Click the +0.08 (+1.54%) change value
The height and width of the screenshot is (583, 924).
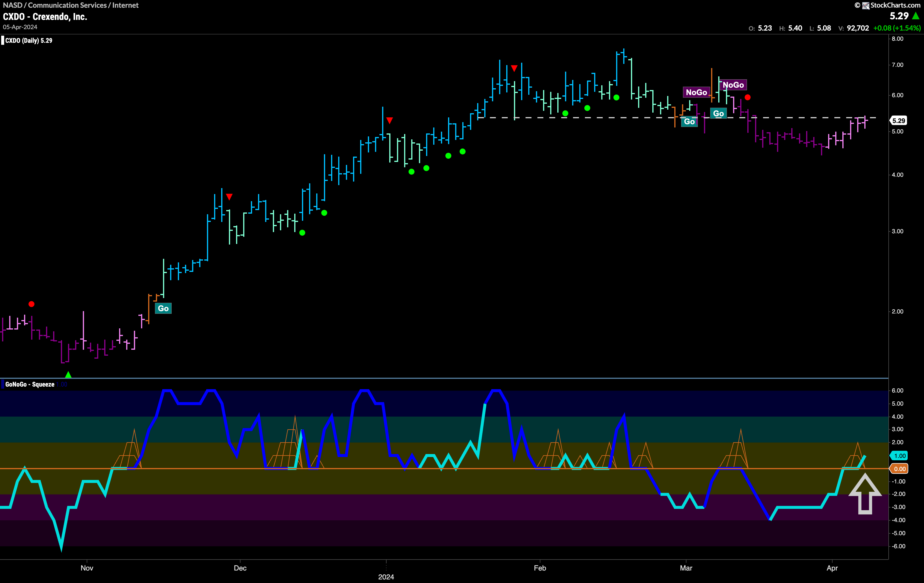click(897, 28)
